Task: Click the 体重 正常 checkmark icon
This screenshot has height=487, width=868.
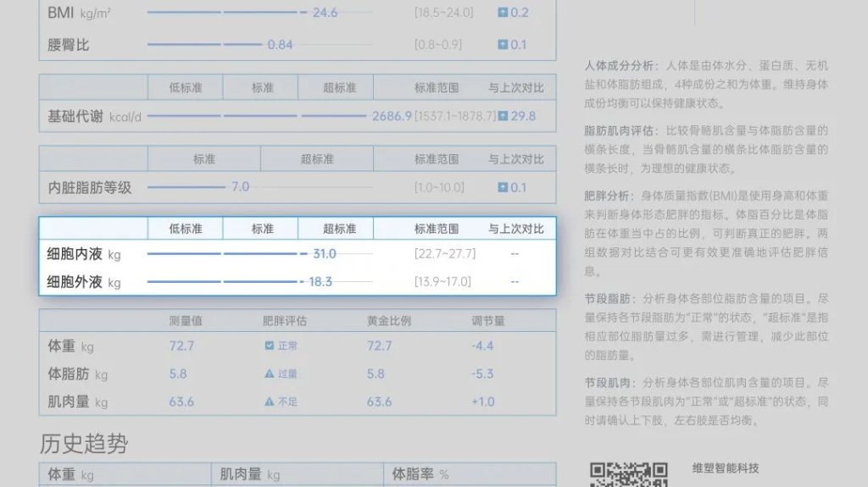Action: click(270, 346)
